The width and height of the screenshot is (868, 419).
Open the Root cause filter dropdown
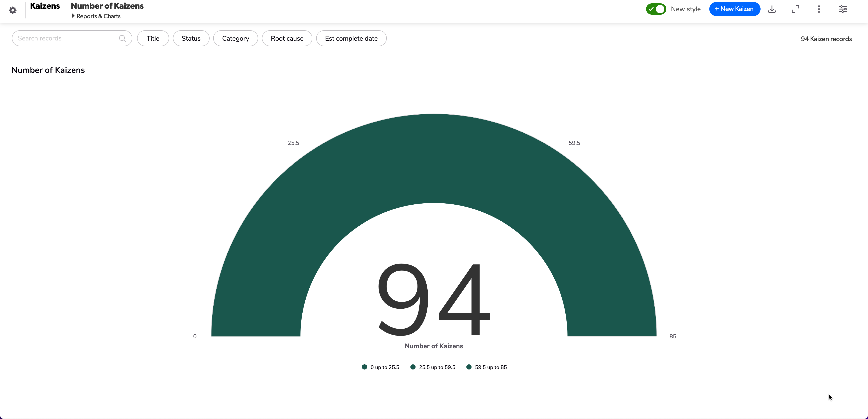tap(287, 38)
